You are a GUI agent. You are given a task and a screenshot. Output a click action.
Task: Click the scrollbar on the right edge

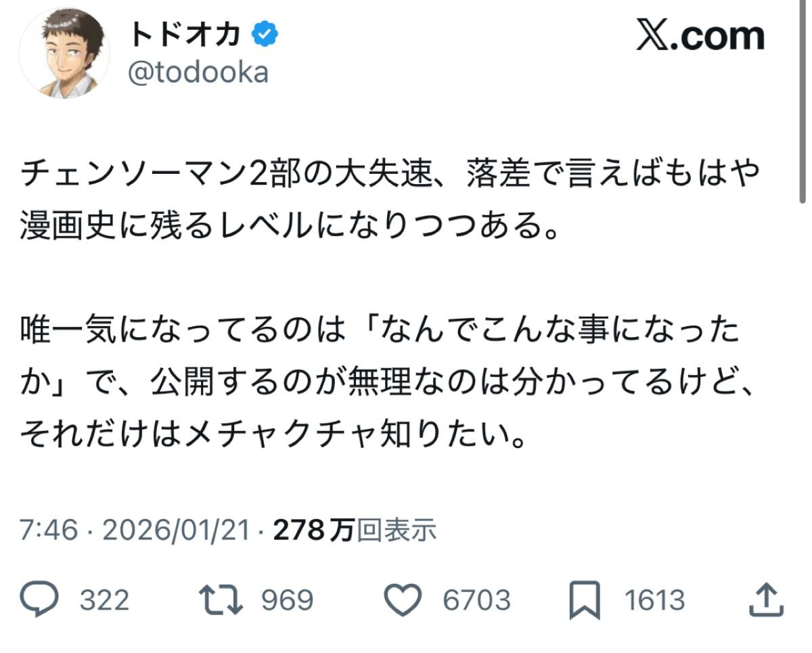(803, 102)
